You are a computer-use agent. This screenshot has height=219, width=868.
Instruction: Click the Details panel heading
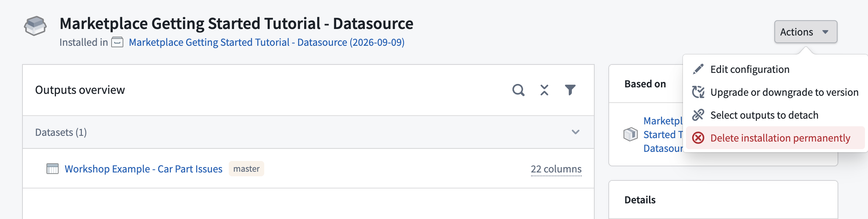pos(640,200)
